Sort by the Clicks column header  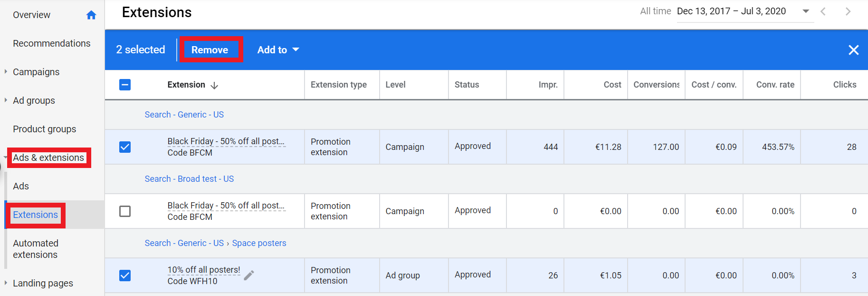click(x=845, y=85)
